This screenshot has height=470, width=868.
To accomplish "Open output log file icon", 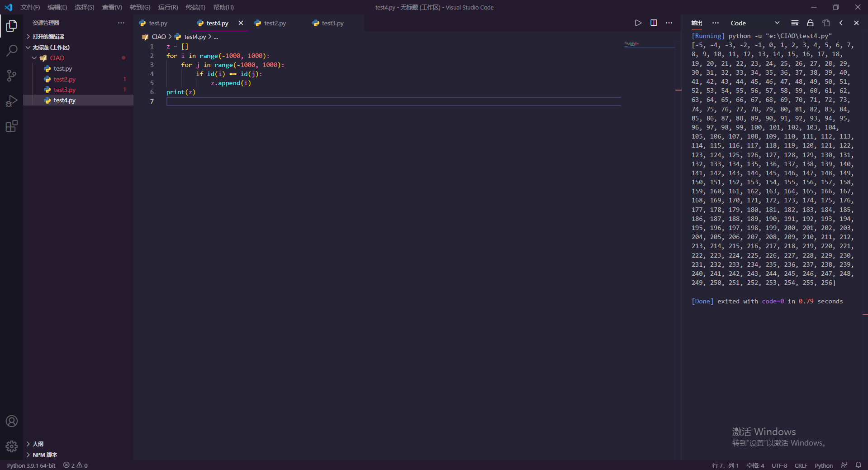I will [826, 23].
